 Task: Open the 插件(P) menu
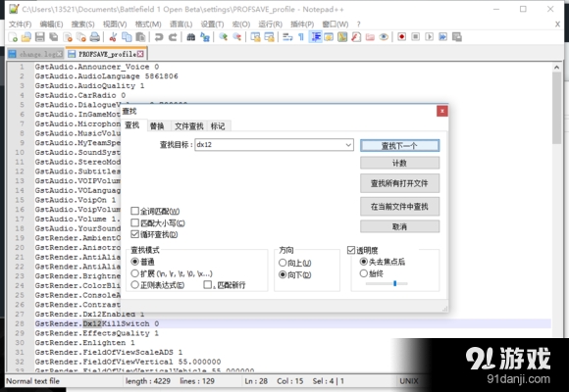pos(302,24)
